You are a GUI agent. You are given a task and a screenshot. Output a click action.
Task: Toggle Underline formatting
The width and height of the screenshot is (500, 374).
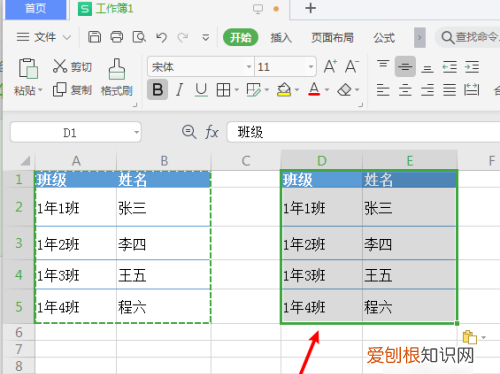tap(201, 90)
